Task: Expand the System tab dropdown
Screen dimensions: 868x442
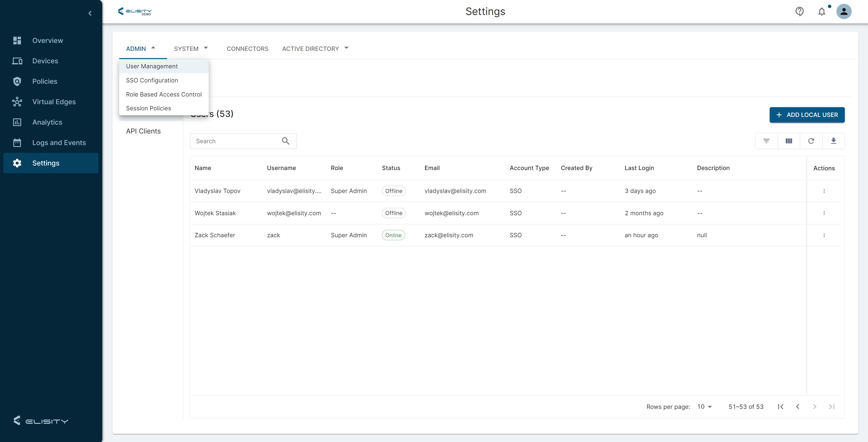Action: tap(191, 49)
